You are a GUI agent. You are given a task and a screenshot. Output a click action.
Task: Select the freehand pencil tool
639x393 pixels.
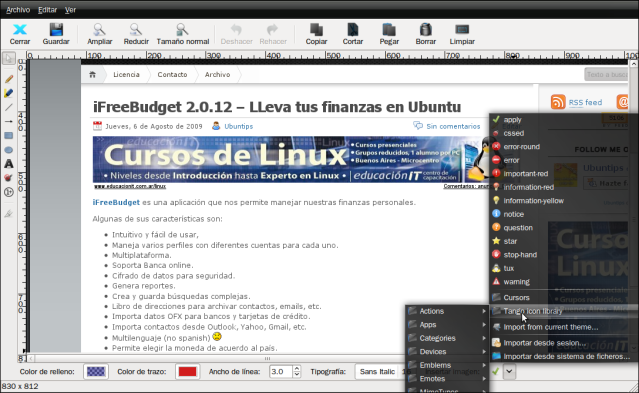[9, 79]
